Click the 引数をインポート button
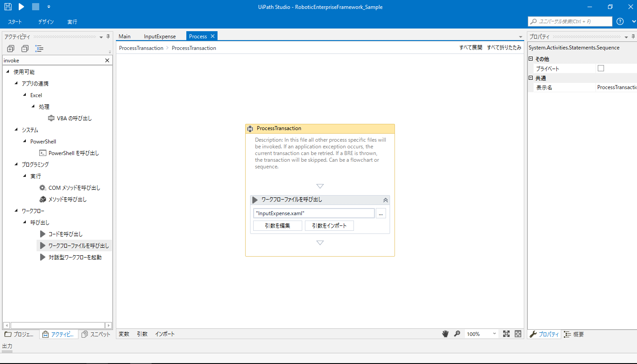Image resolution: width=637 pixels, height=364 pixels. coord(329,225)
